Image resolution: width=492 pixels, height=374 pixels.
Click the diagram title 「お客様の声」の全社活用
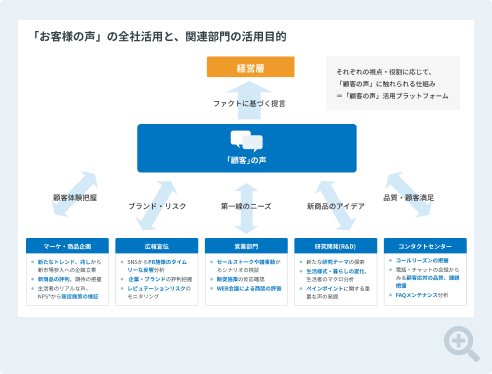pyautogui.click(x=159, y=37)
